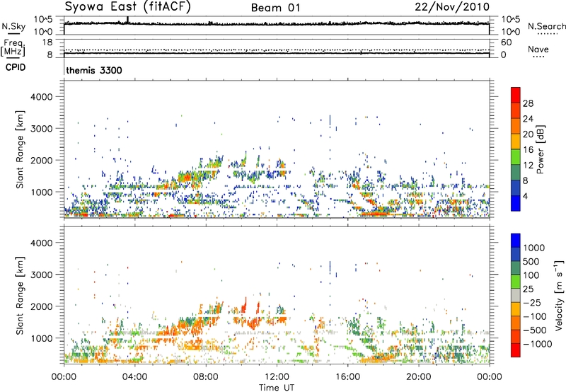Click the '20:00' time tick label
Screen dimensions: 566x392
(x=418, y=377)
